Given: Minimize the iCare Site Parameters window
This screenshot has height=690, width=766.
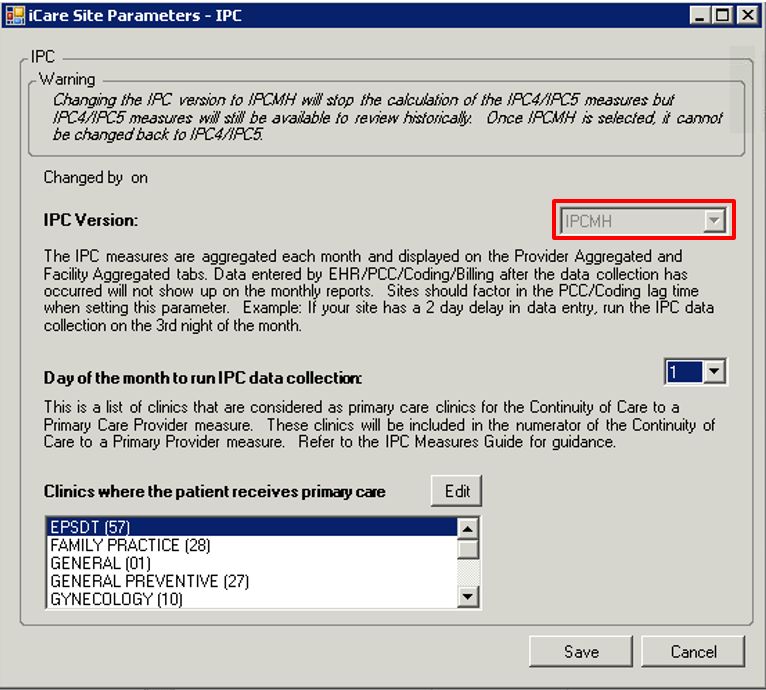Looking at the screenshot, I should coord(700,15).
